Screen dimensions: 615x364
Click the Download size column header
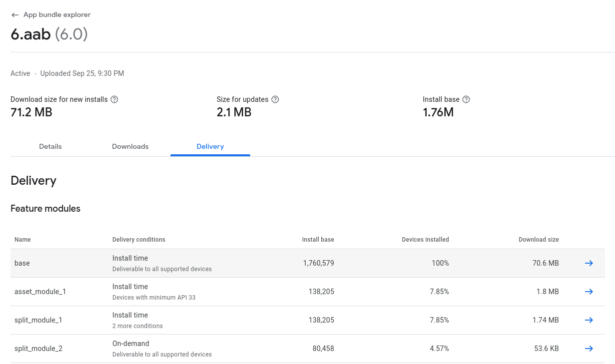click(x=539, y=240)
